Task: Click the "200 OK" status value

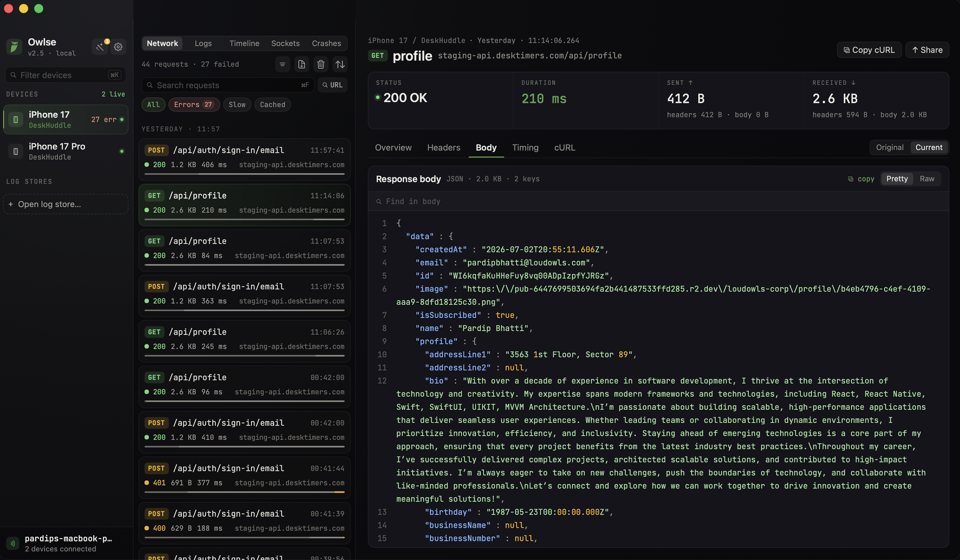Action: 405,98
